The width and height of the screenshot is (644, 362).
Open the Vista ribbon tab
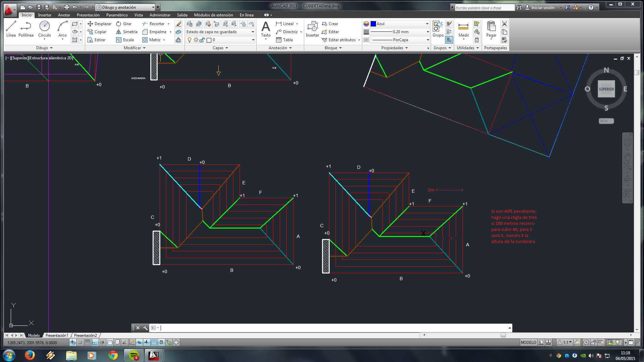[139, 15]
